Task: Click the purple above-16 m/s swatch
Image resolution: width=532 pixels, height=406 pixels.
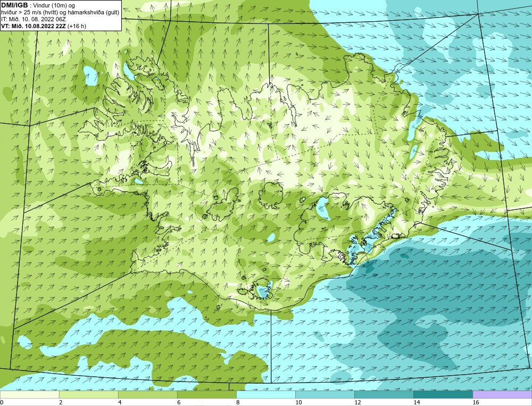Action: pyautogui.click(x=502, y=395)
